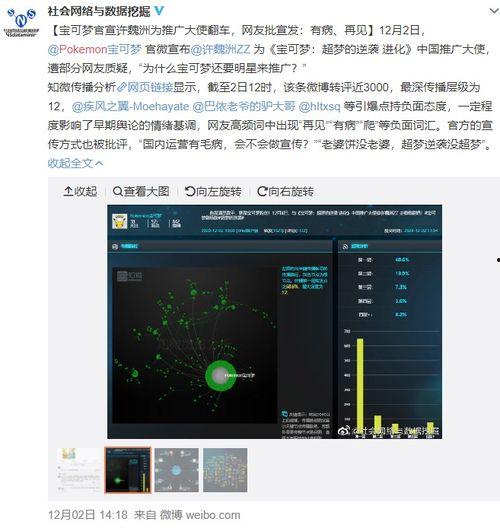Open the 微博 weibo.com source link
This screenshot has height=528, width=500.
tap(200, 515)
